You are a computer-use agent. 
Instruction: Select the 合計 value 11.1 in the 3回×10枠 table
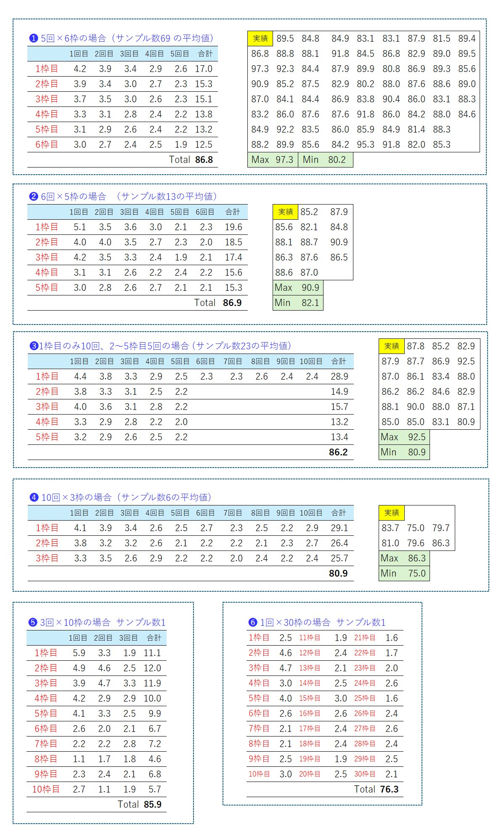click(x=152, y=653)
